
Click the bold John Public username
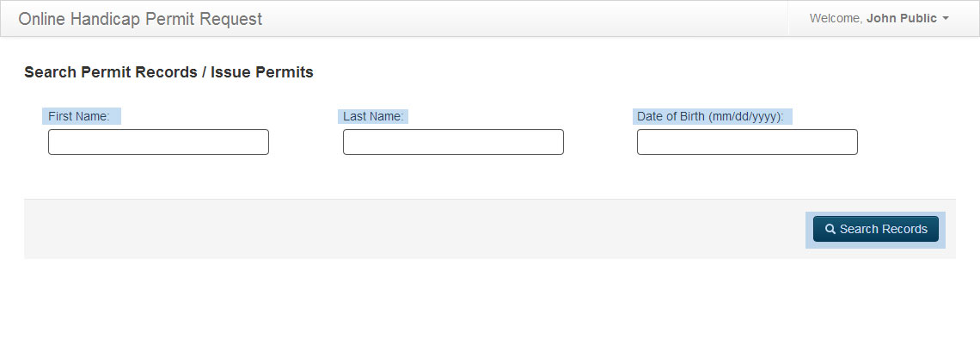(901, 18)
